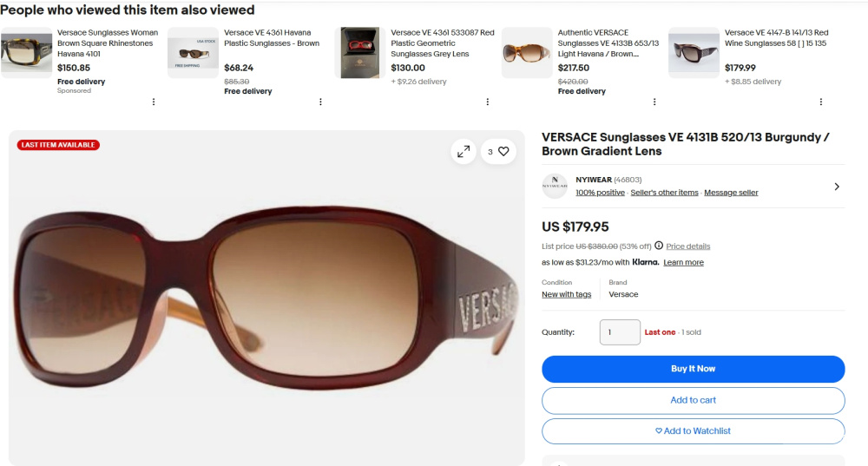This screenshot has height=466, width=868.
Task: Open options menu for Havana 4101 sunglasses
Action: 154,102
